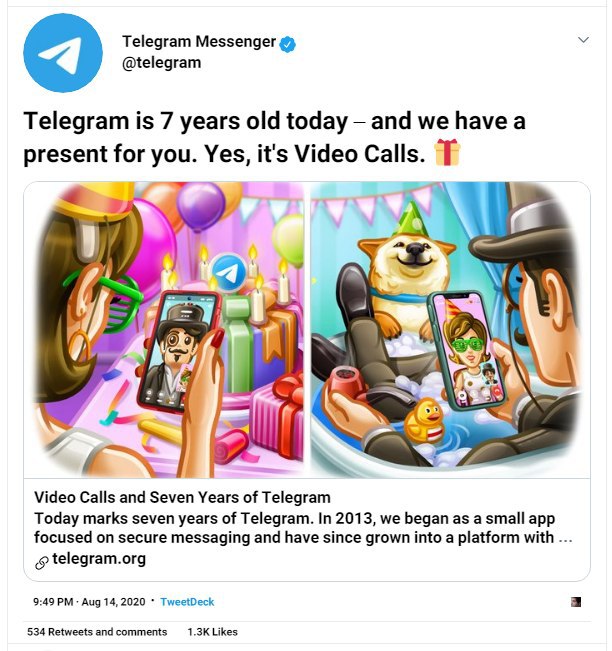This screenshot has width=612, height=651.
Task: Click the gift emoji in tweet
Action: pos(447,153)
